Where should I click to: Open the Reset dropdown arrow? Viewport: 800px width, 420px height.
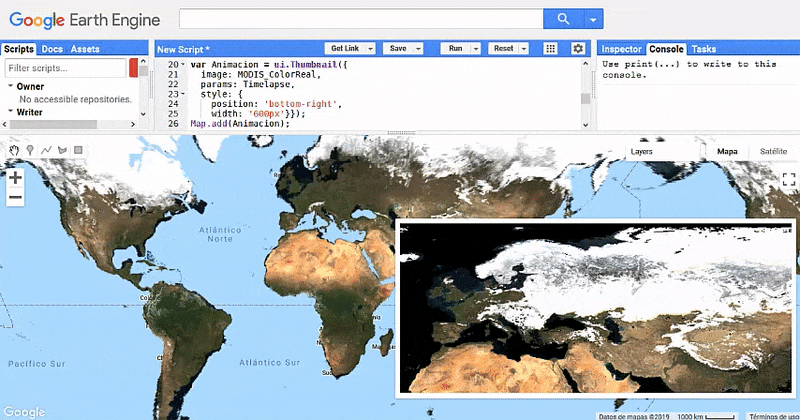(524, 48)
